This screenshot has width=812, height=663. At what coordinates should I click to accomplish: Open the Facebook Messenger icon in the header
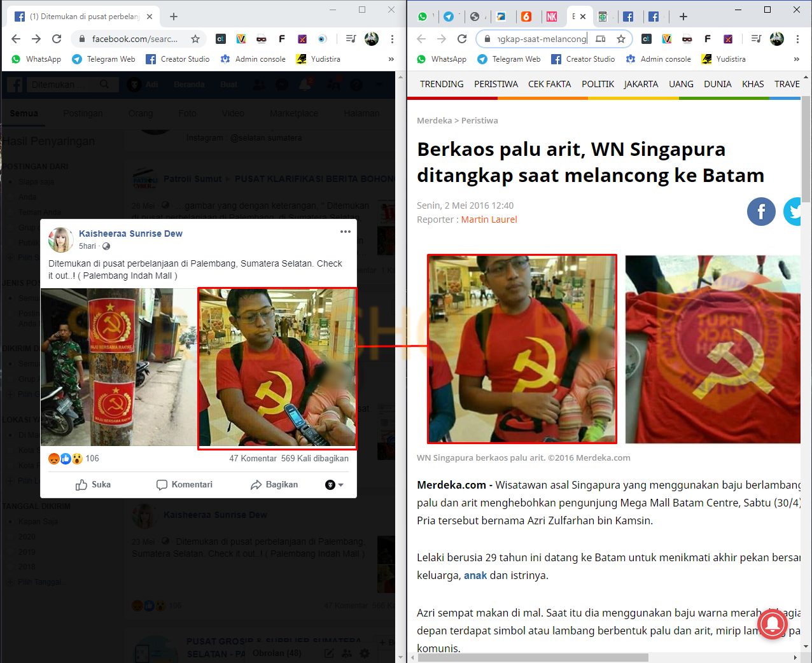coord(281,85)
